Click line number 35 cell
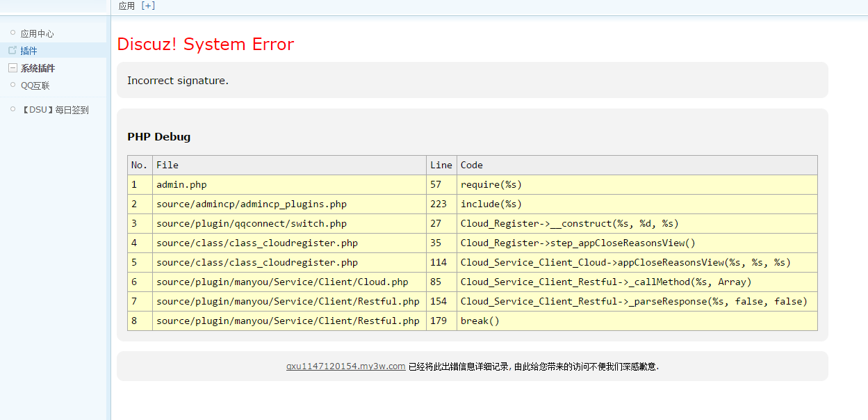Screen dimensions: 868x420 click(441, 243)
